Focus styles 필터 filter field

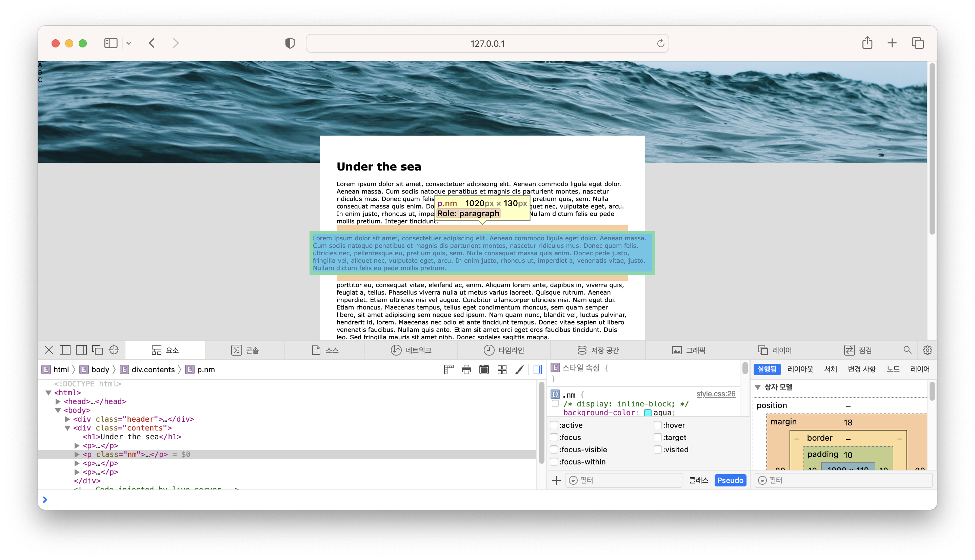tap(624, 480)
